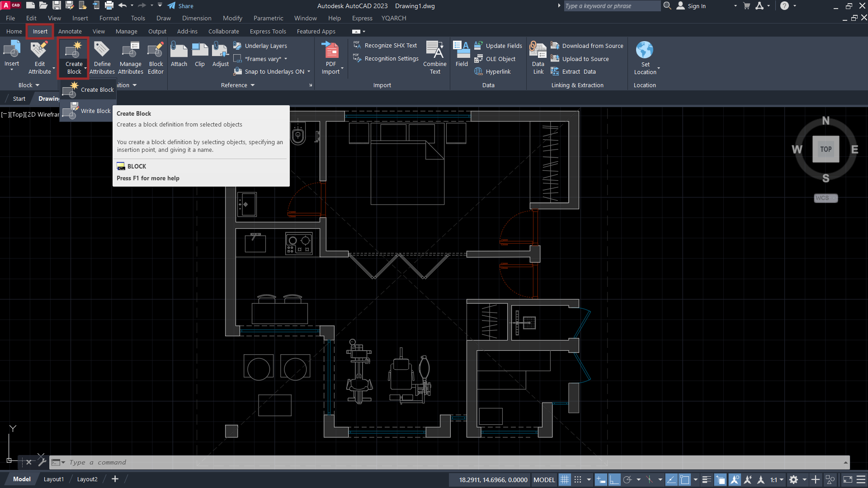Click the Plot printer icon
Viewport: 868px width, 488px height.
click(109, 5)
